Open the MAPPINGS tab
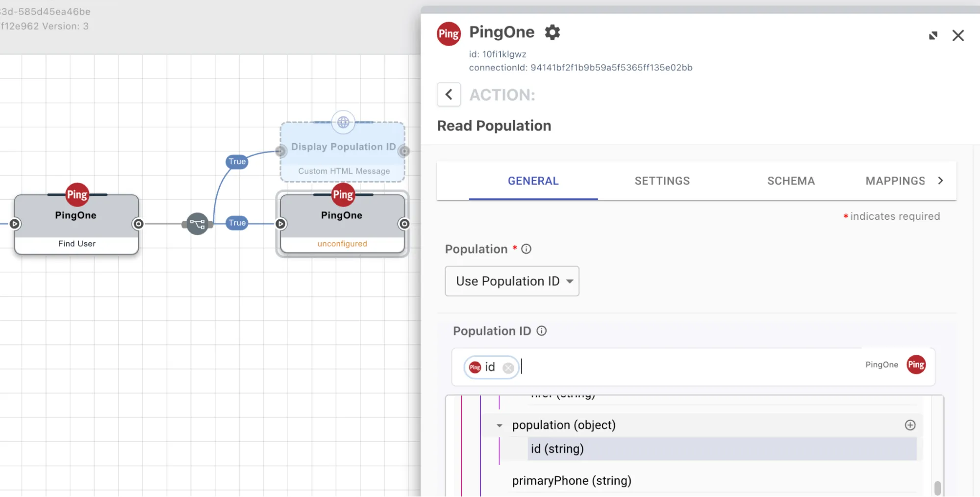 (x=895, y=181)
